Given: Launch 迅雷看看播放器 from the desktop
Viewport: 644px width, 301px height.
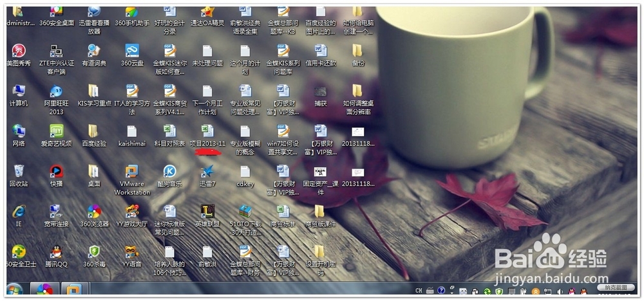Looking at the screenshot, I should (94, 20).
